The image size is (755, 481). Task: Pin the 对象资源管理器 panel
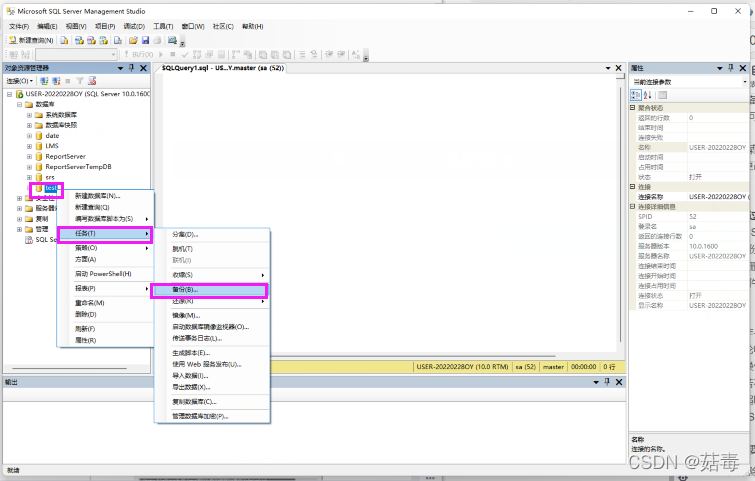131,68
